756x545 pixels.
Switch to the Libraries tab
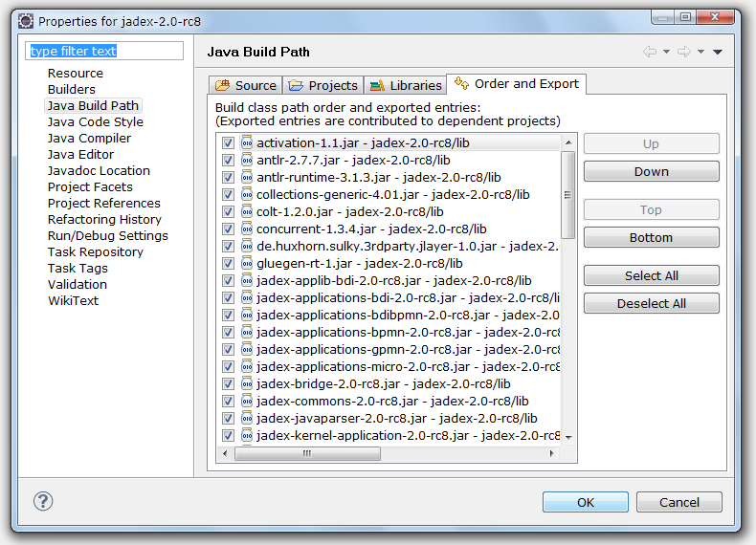[x=406, y=85]
